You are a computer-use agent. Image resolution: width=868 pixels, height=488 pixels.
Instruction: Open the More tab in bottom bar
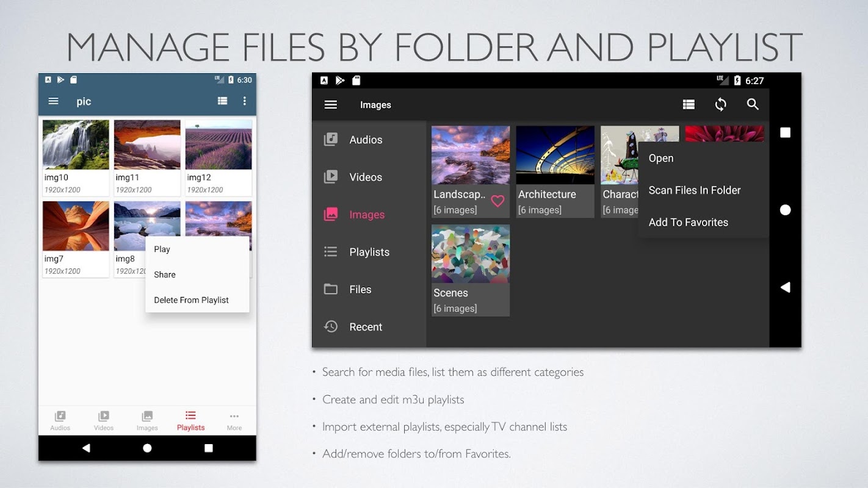234,420
